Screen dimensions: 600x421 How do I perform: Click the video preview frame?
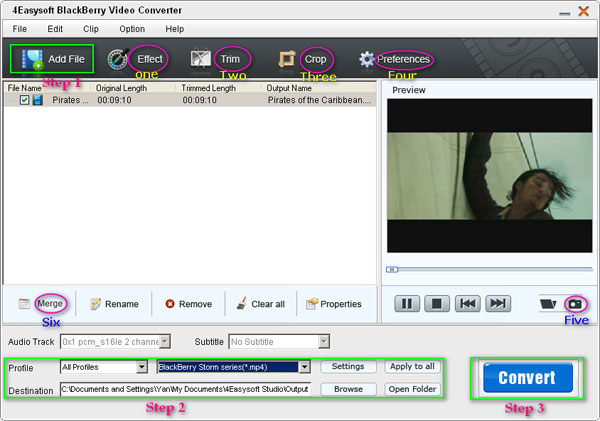point(489,176)
